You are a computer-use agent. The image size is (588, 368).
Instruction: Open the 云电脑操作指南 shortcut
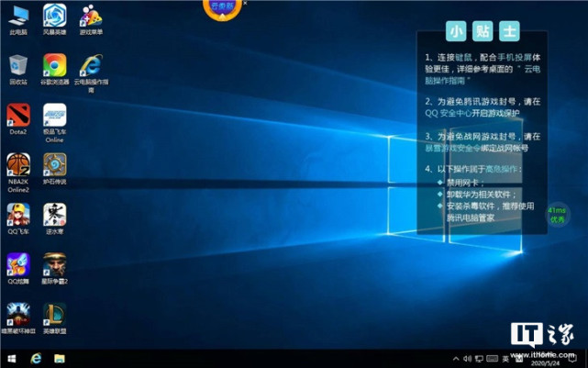[x=91, y=73]
